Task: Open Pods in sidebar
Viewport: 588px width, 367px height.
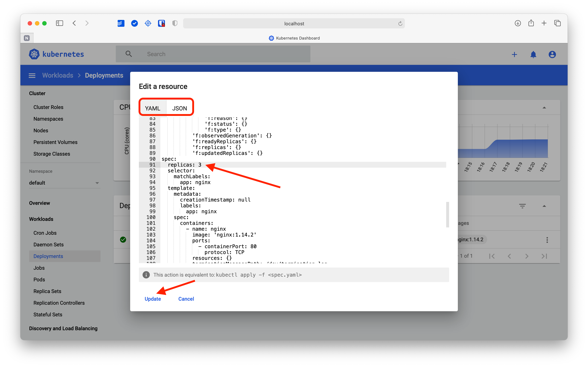Action: click(x=39, y=279)
